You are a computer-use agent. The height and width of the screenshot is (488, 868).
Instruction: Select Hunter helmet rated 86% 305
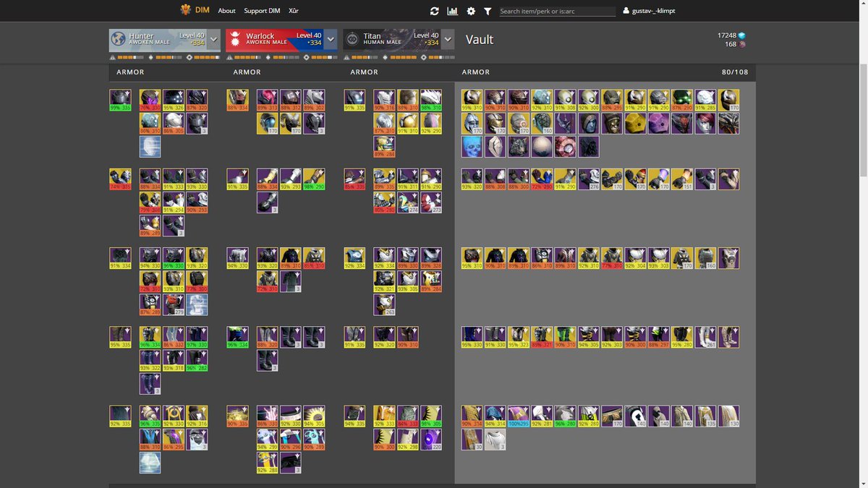[173, 124]
